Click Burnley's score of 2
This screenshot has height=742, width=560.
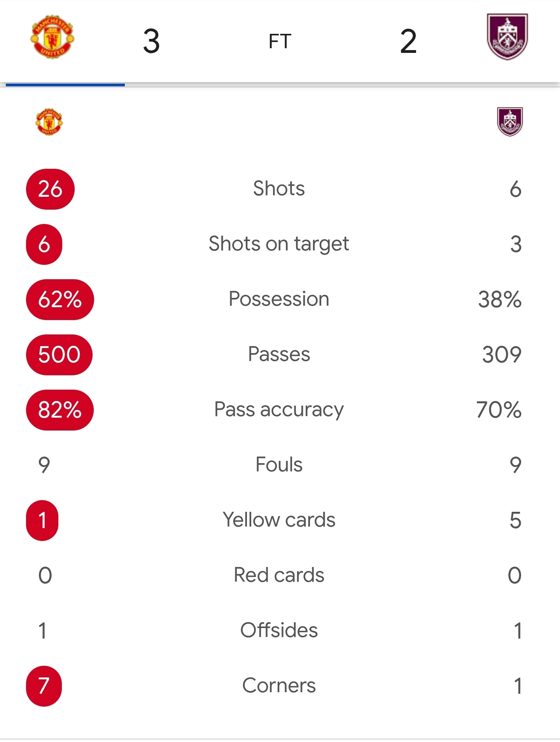coord(408,41)
